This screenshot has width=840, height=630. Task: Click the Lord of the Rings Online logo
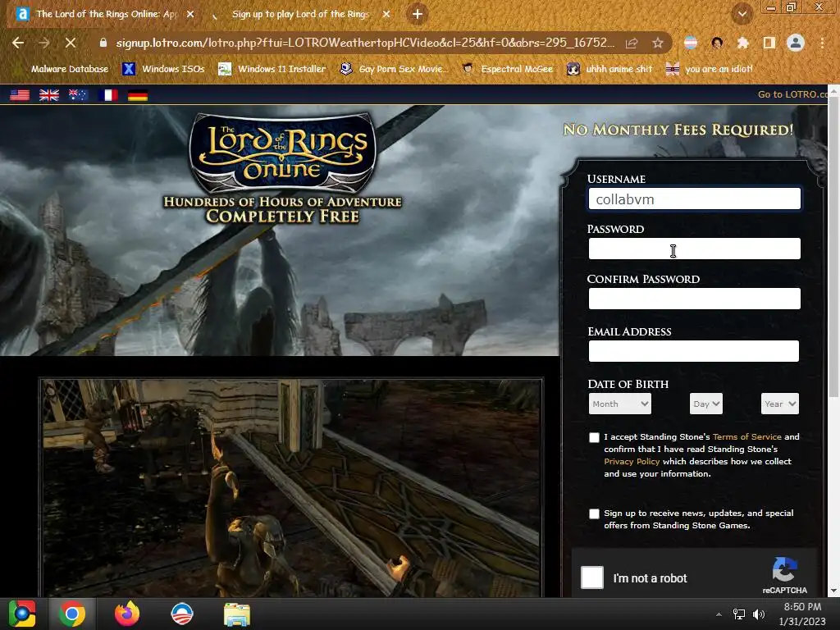[x=283, y=152]
